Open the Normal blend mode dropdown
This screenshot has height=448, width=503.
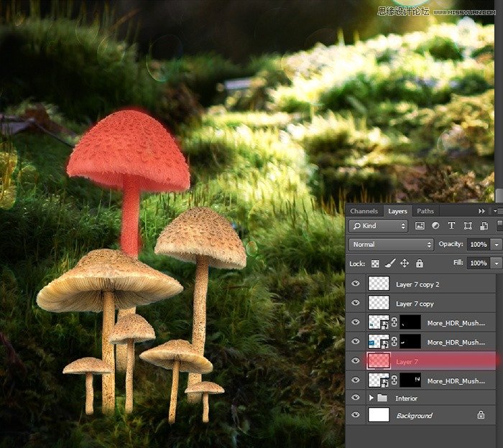click(x=391, y=245)
